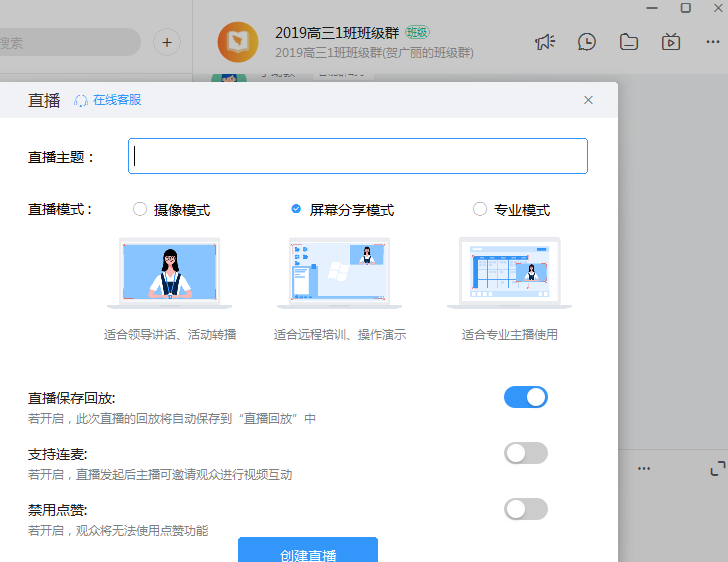Enable the 支持连麦 switch
Viewport: 728px width, 562px height.
(x=526, y=453)
